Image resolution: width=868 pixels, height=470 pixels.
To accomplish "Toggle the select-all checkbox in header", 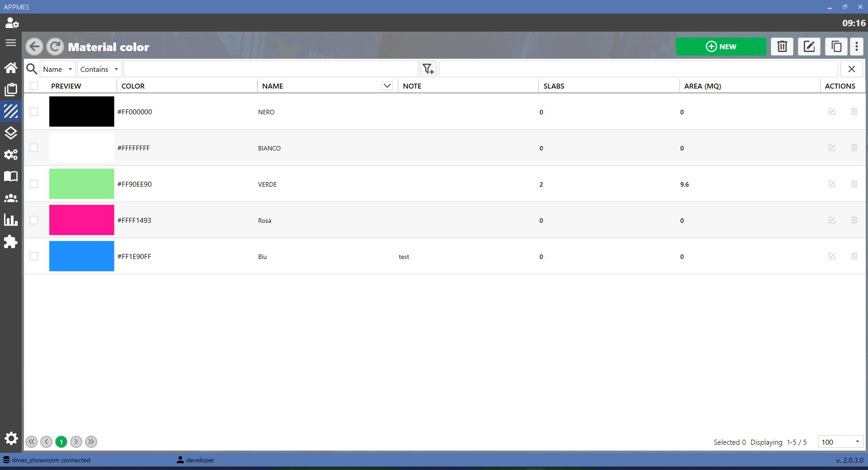I will pos(34,86).
